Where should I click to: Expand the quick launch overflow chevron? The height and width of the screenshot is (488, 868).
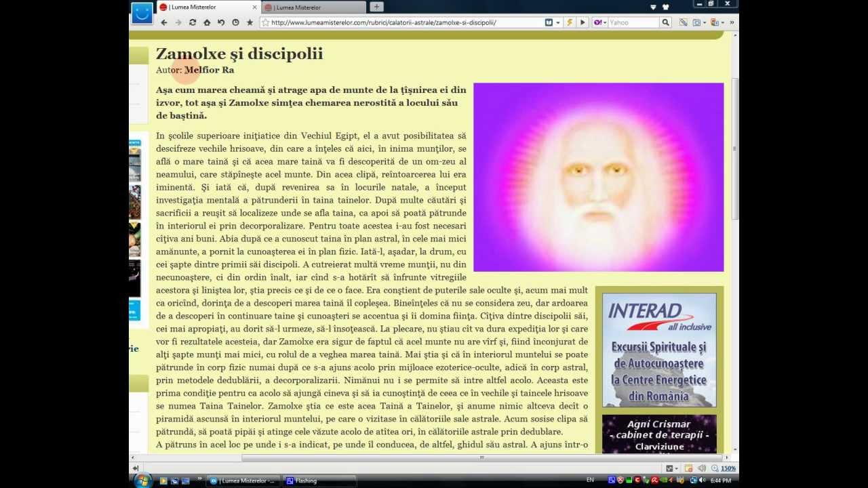click(x=199, y=479)
